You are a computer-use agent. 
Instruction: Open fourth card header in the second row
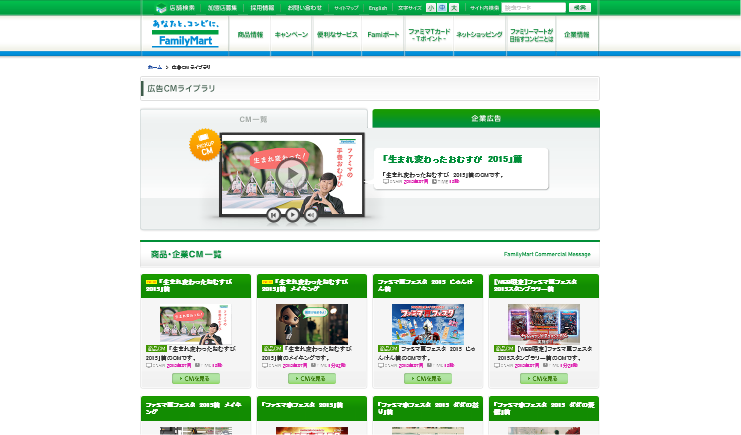tap(544, 409)
